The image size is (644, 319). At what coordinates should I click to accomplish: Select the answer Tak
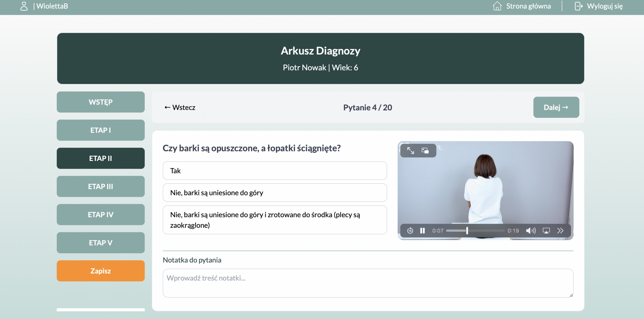(x=275, y=171)
